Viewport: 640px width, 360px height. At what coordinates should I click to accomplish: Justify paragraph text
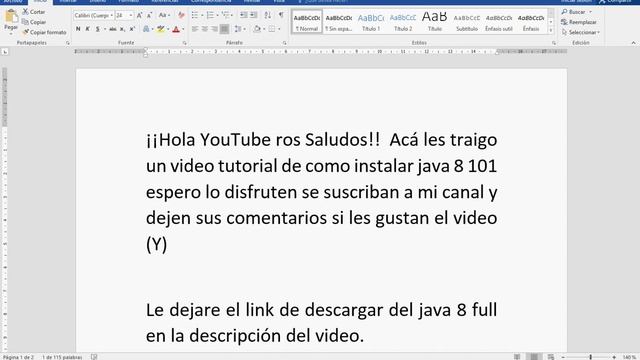click(224, 29)
